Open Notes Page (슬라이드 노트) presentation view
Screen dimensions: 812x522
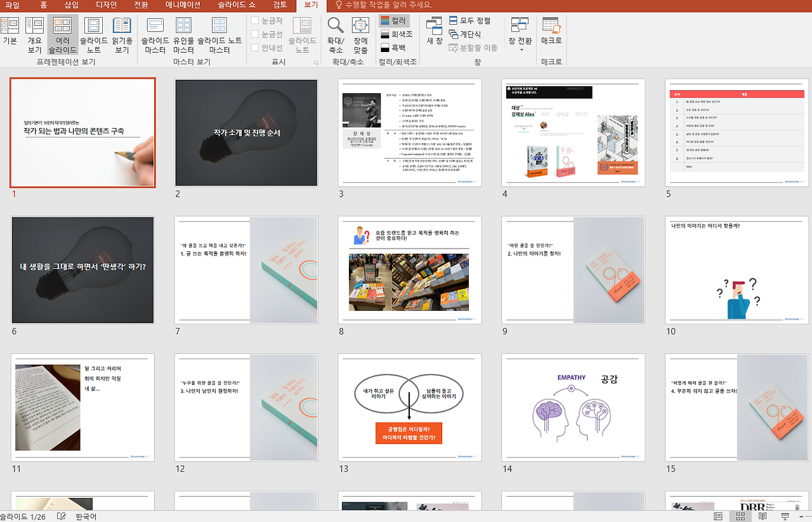click(94, 35)
